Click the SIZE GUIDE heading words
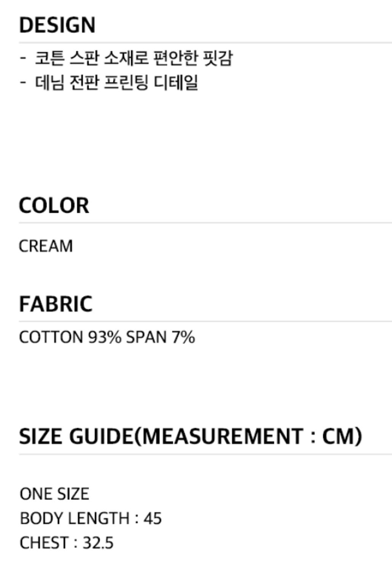The width and height of the screenshot is (392, 571). pyautogui.click(x=75, y=436)
